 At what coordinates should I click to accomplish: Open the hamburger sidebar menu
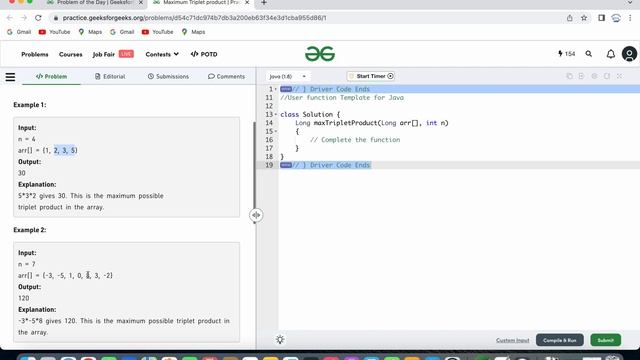coord(10,77)
